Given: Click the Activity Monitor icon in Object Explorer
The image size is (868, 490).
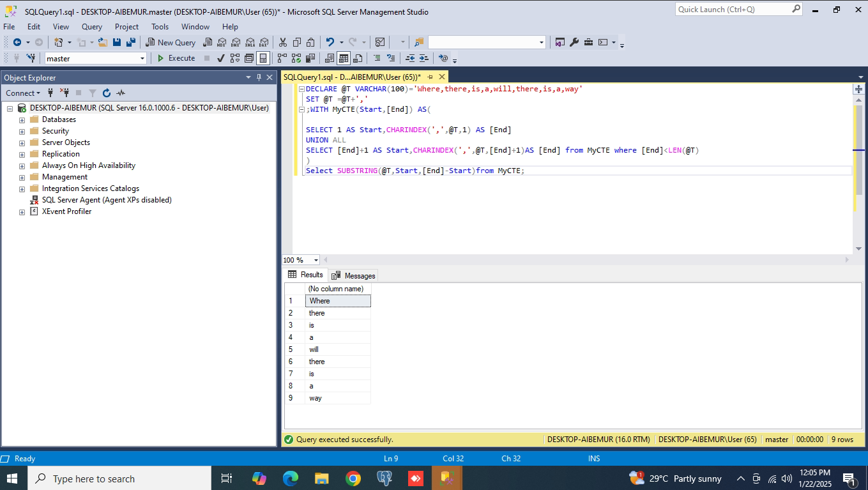Looking at the screenshot, I should [x=121, y=93].
